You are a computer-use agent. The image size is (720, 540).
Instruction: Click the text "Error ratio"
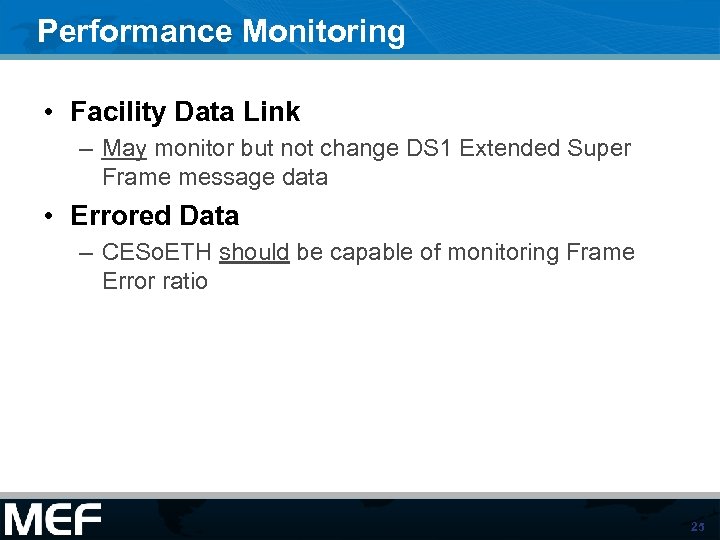click(155, 281)
